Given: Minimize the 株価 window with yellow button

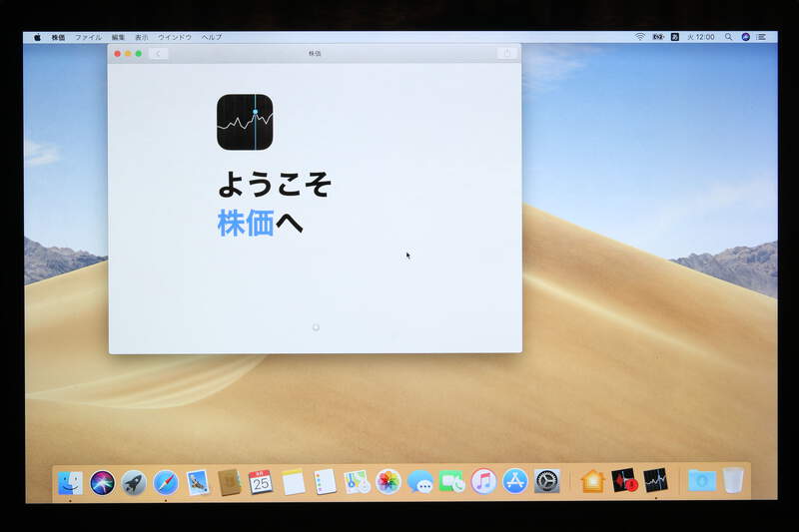Looking at the screenshot, I should pyautogui.click(x=128, y=54).
